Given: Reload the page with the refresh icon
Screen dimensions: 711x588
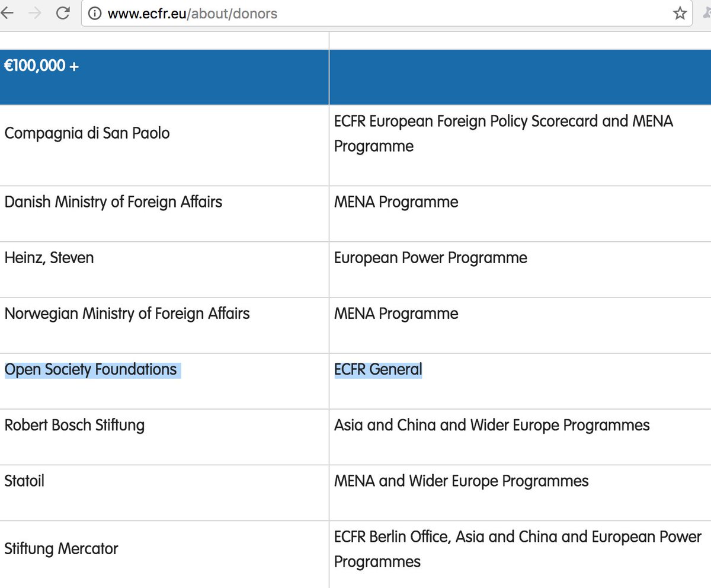Looking at the screenshot, I should 63,13.
